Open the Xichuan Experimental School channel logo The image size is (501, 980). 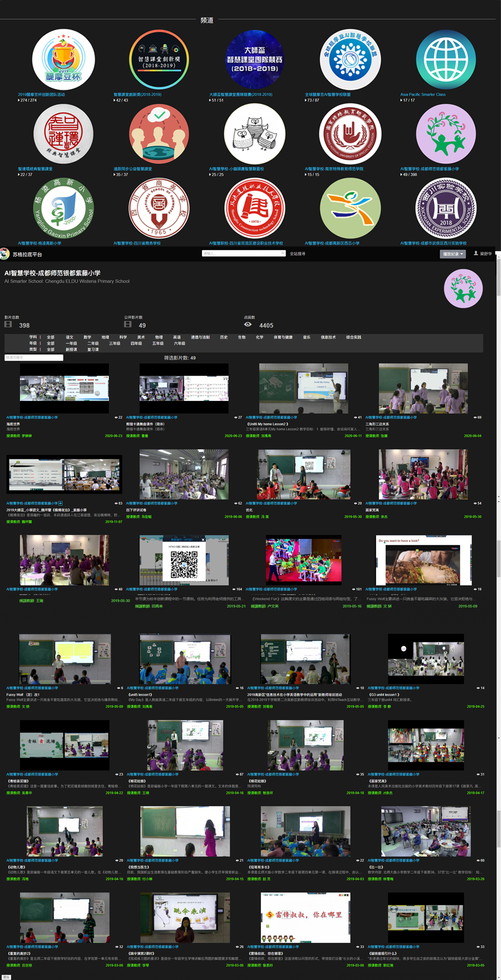tap(445, 209)
